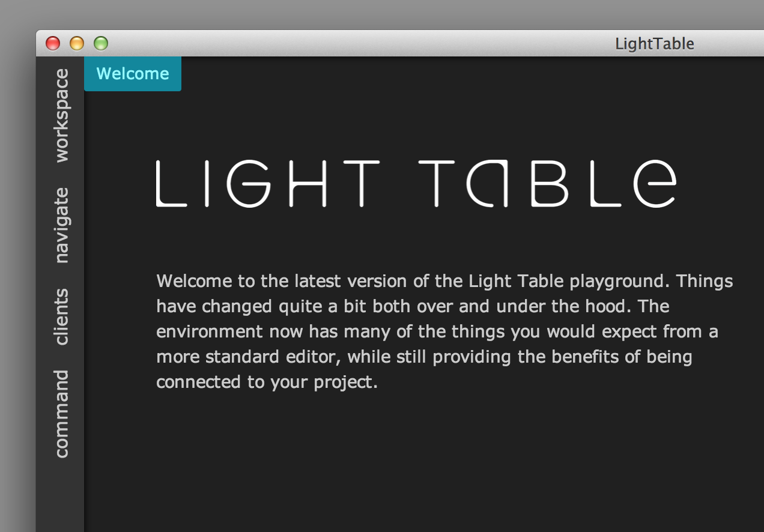The width and height of the screenshot is (764, 532).
Task: Close the LightTable window with red button
Action: 53,43
